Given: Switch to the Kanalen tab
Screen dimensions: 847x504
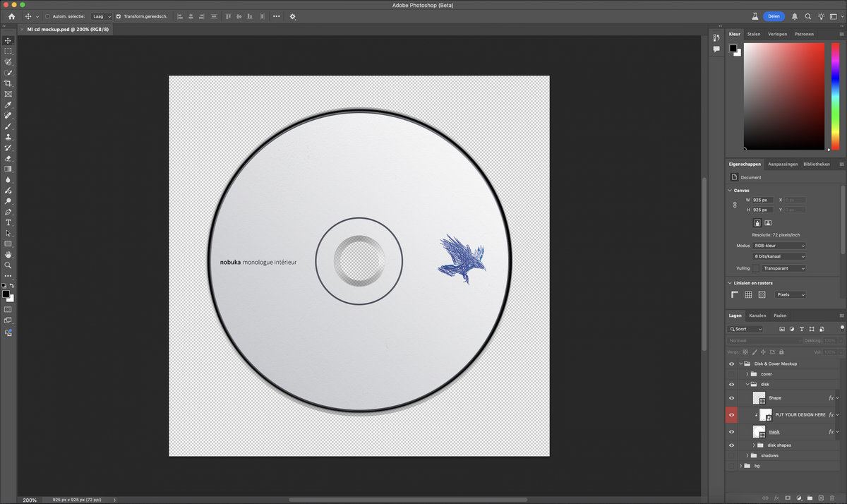Looking at the screenshot, I should 757,316.
